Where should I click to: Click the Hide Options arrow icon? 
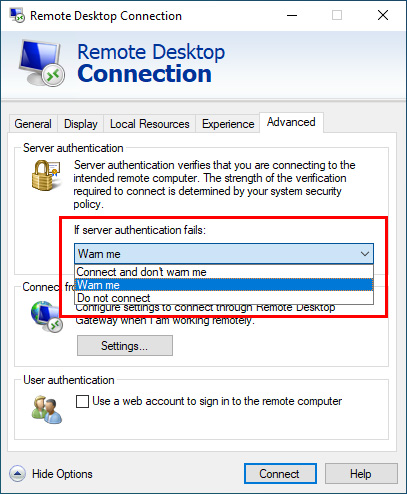tap(17, 473)
